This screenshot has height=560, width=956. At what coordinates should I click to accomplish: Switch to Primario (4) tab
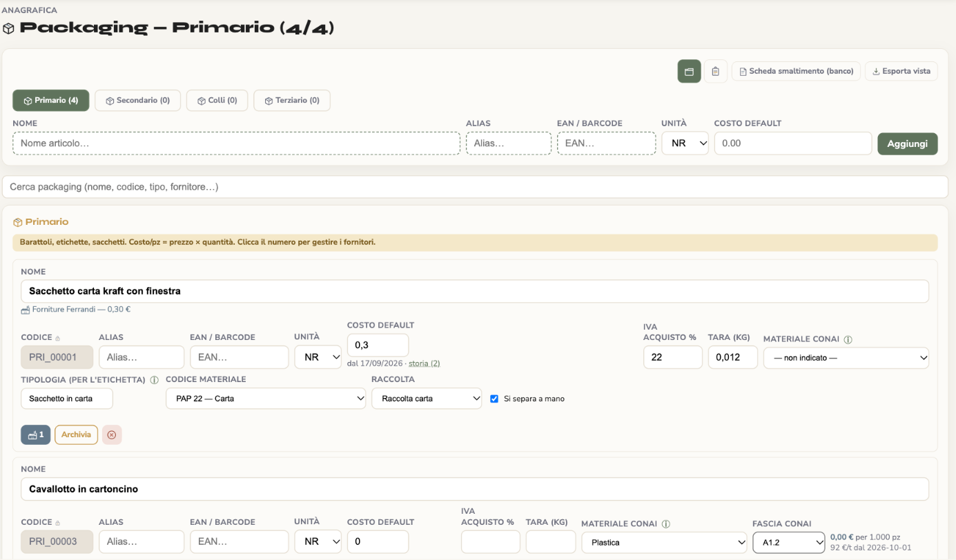(x=51, y=100)
